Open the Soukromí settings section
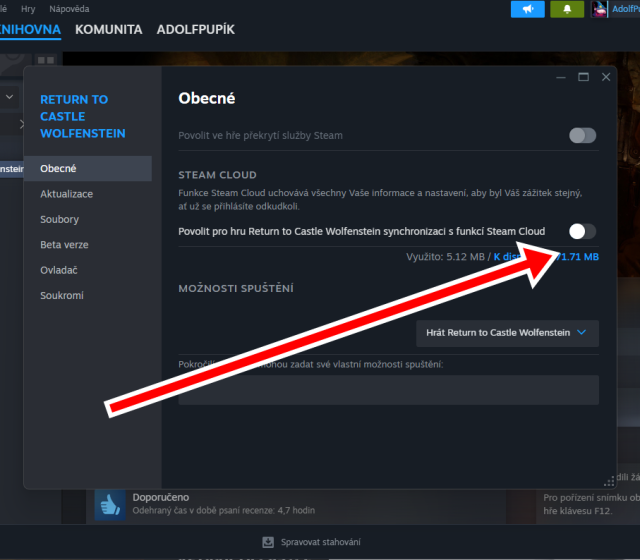The width and height of the screenshot is (640, 560). pos(62,296)
